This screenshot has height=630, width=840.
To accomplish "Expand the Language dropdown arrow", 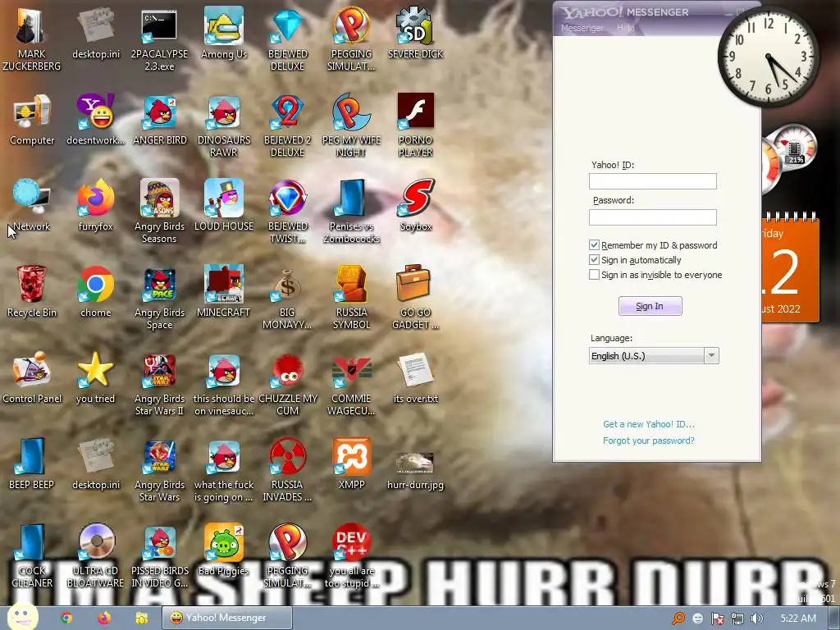I will 711,355.
